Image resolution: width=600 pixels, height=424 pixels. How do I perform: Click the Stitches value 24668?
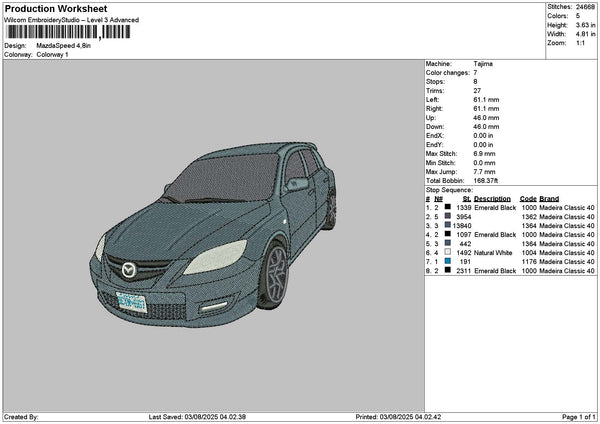(x=583, y=7)
